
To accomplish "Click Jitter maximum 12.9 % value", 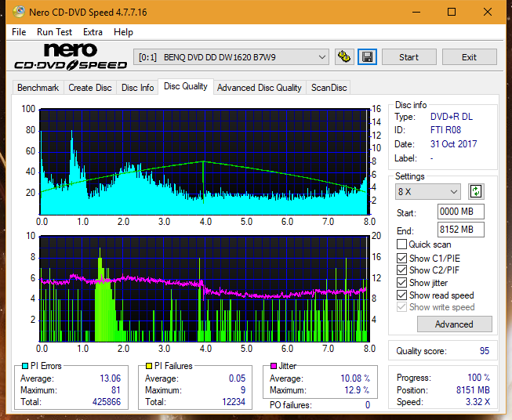I will (x=358, y=390).
